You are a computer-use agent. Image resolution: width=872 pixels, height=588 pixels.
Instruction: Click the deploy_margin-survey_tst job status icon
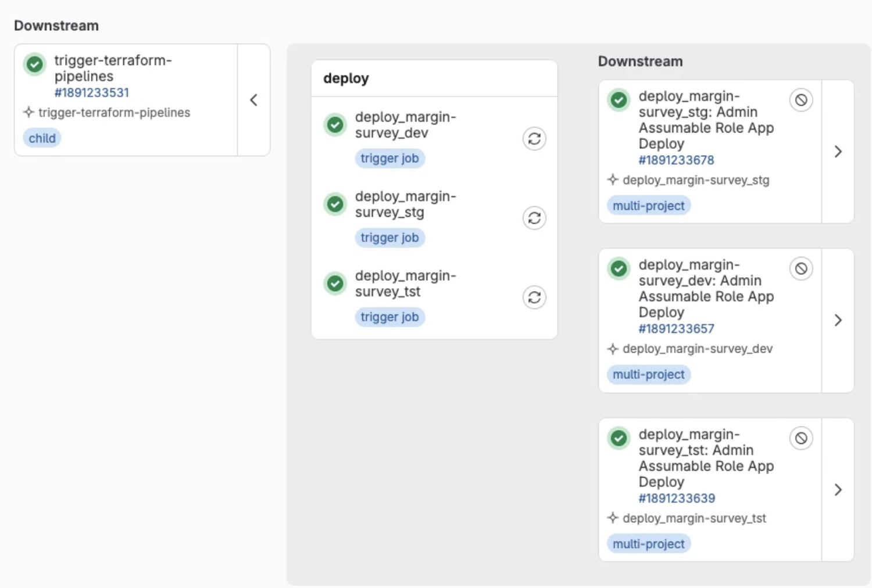(x=335, y=284)
